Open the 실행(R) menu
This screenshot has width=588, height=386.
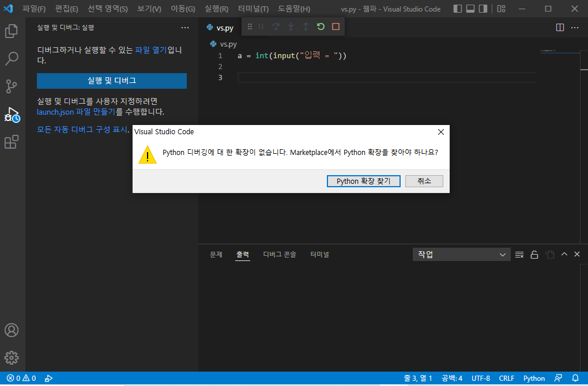(216, 9)
